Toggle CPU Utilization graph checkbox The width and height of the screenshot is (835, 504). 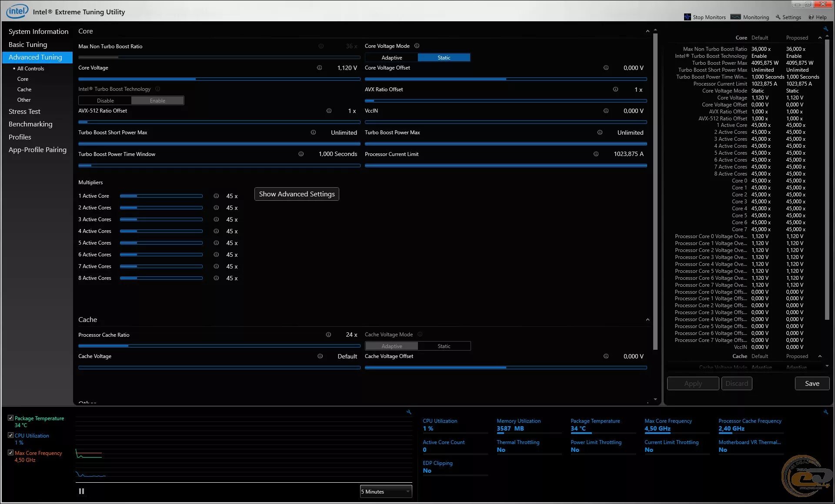point(10,435)
